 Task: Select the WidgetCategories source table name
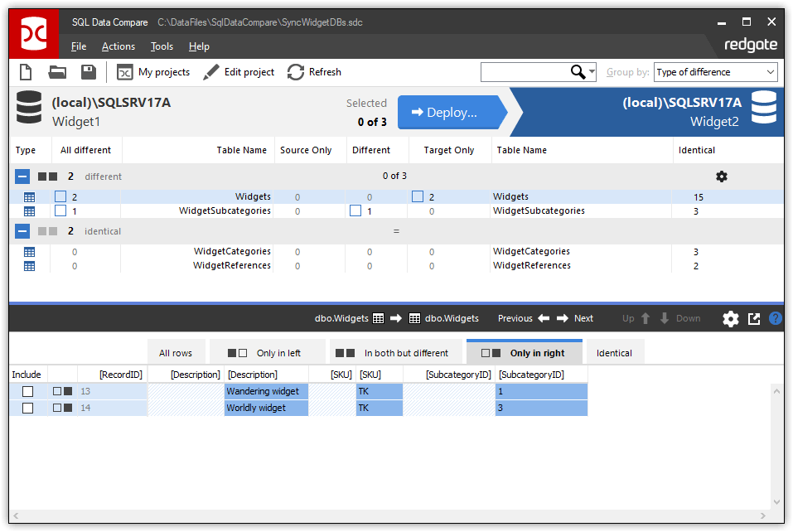point(232,251)
